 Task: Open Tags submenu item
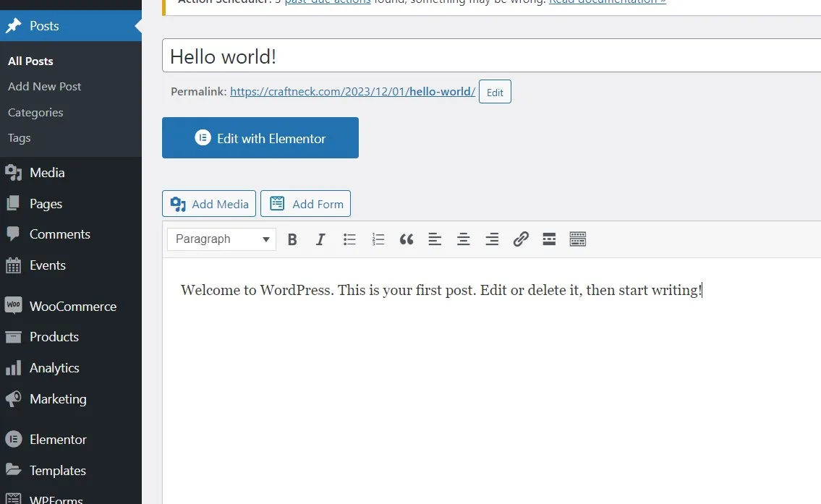click(20, 138)
